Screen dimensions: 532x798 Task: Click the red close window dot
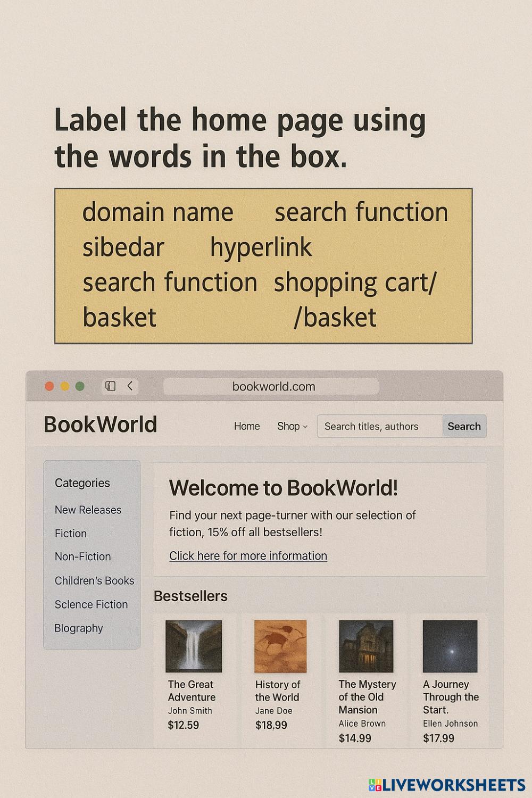(49, 386)
